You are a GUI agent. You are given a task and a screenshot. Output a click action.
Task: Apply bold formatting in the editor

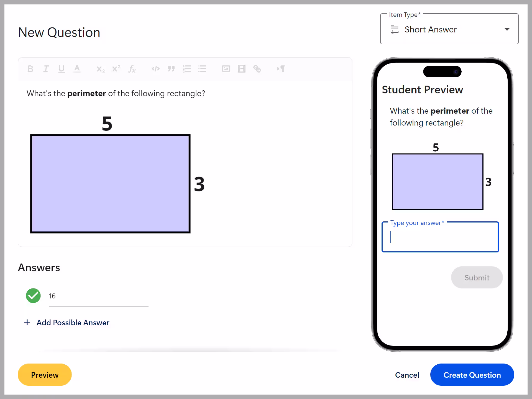click(30, 69)
